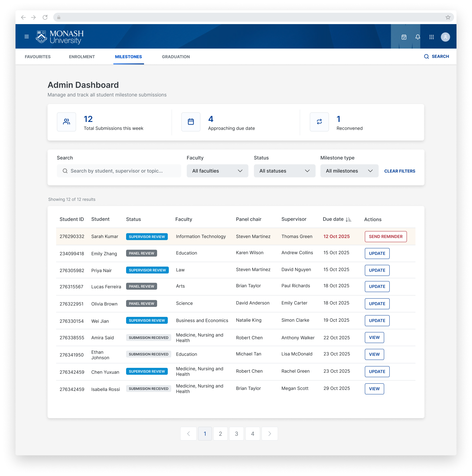The image size is (472, 476).
Task: Click the Search magnifier icon on the right
Action: tap(427, 56)
